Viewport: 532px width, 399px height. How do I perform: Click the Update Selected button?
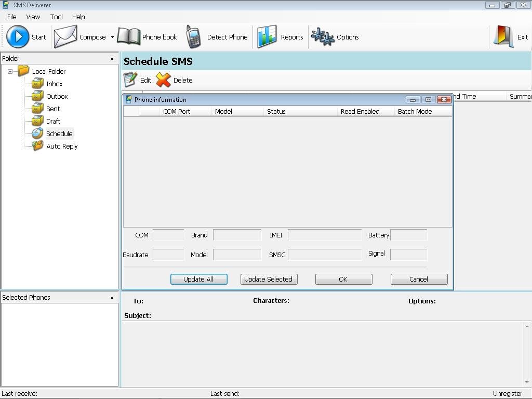click(269, 279)
